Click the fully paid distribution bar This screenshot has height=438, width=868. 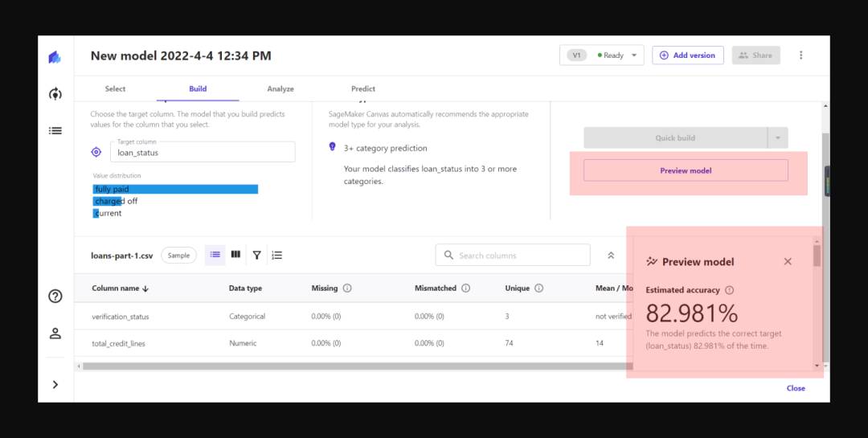pyautogui.click(x=175, y=190)
